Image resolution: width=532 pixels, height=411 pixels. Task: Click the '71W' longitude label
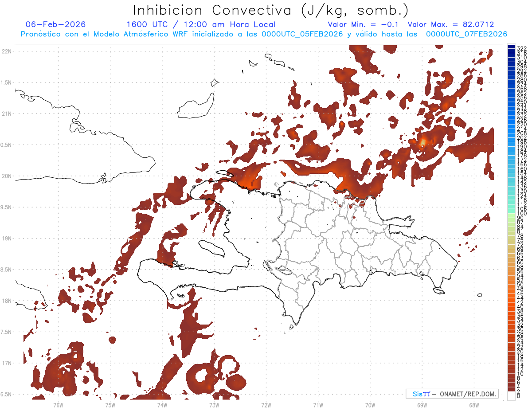point(318,405)
